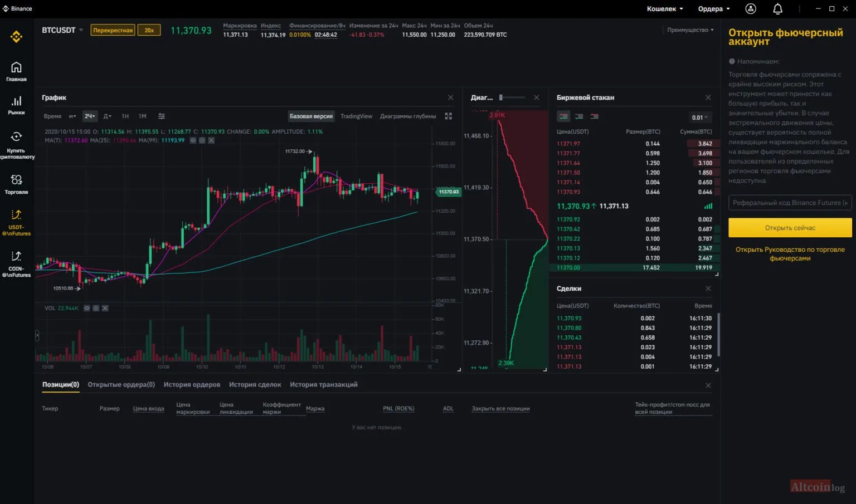Open the Преимущество dropdown
856x504 pixels.
(x=690, y=30)
